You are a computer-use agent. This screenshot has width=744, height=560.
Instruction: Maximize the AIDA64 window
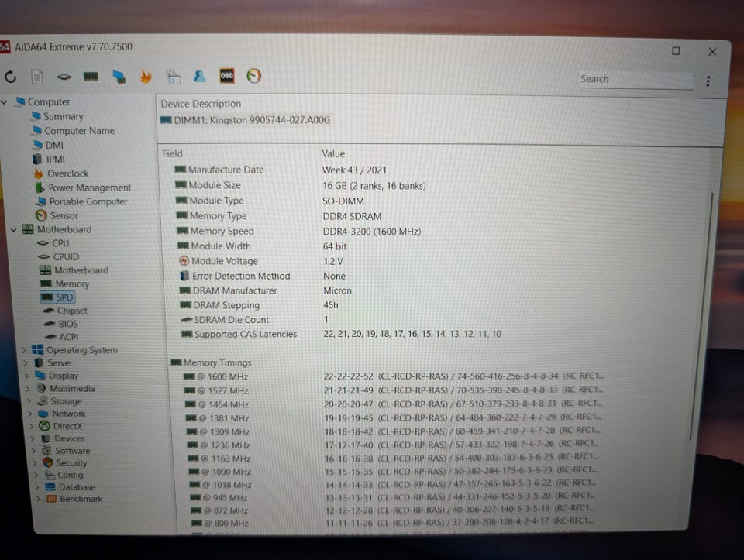pos(676,51)
